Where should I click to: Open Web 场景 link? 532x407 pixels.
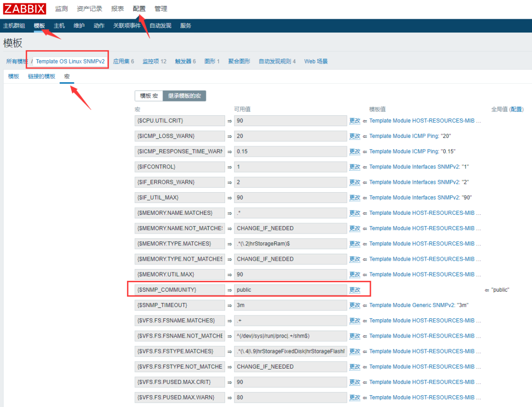[x=316, y=62]
